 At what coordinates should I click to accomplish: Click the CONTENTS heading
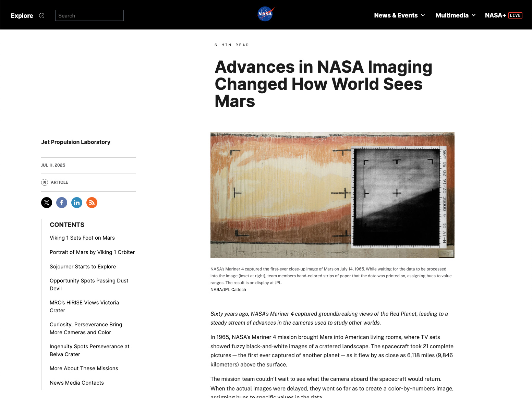point(67,225)
